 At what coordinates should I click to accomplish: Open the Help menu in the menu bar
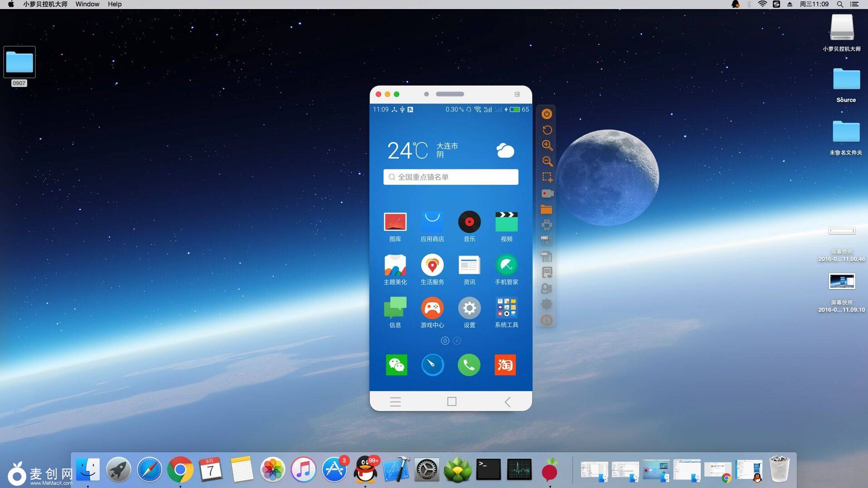(115, 4)
